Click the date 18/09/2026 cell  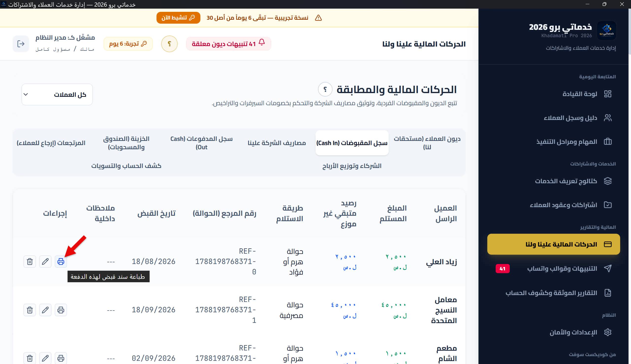(154, 310)
